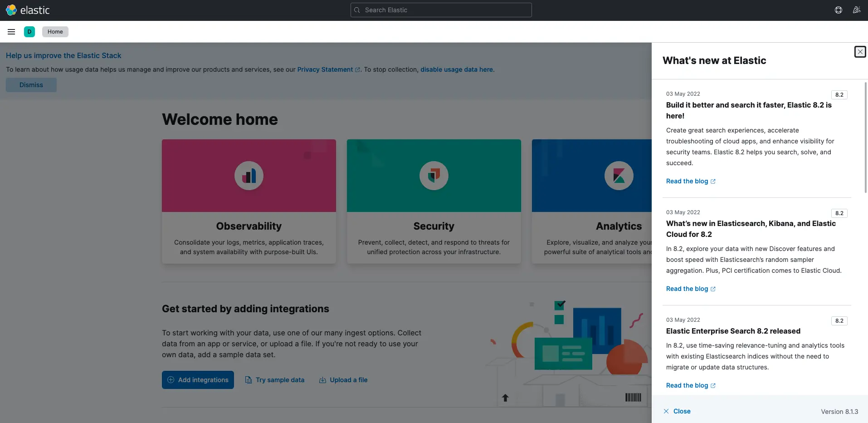Click the Analytics tile icon

click(x=619, y=176)
